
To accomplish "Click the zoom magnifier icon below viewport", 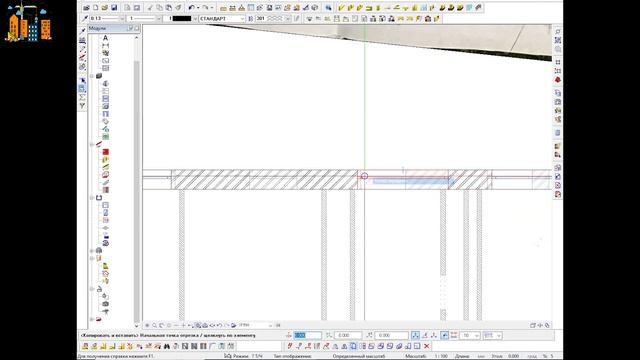I will pos(154,325).
